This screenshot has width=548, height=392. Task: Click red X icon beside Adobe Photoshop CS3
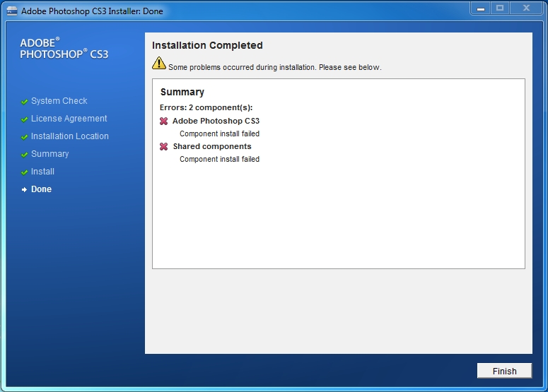[x=163, y=121]
